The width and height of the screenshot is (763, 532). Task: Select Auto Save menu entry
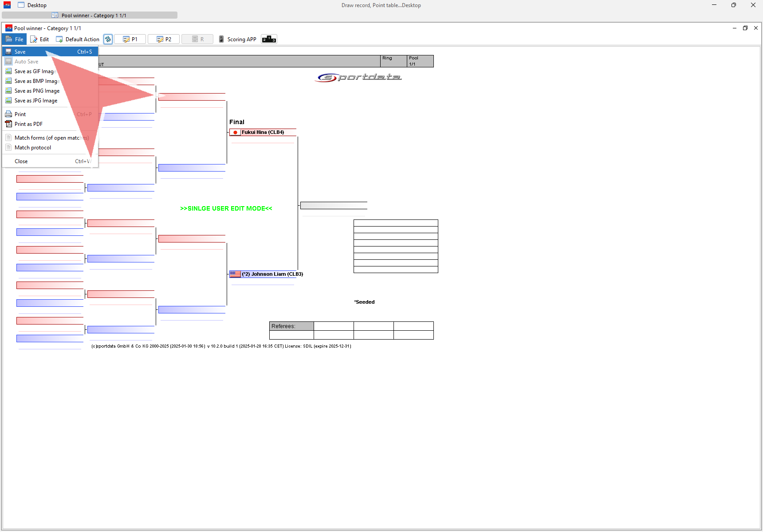pos(50,62)
